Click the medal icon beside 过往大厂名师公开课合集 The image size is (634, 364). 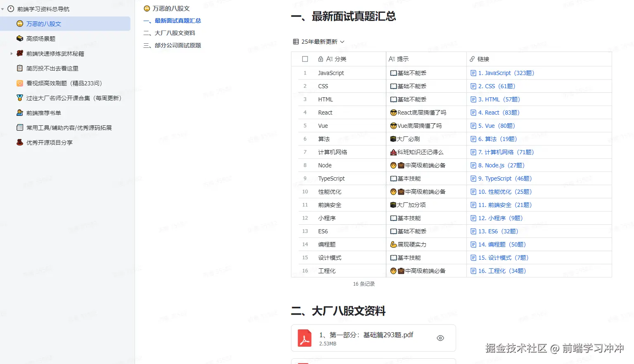pyautogui.click(x=20, y=98)
